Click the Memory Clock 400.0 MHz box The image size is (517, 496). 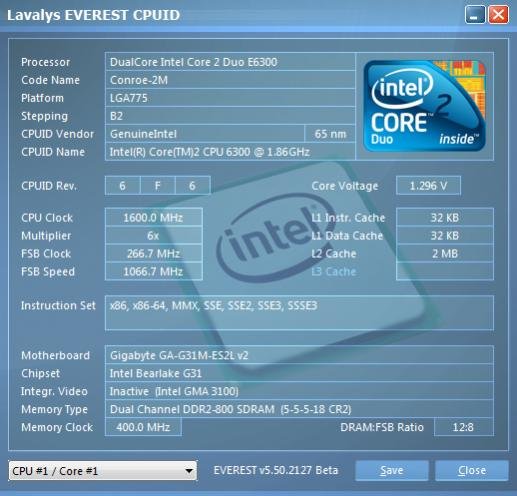coord(143,427)
